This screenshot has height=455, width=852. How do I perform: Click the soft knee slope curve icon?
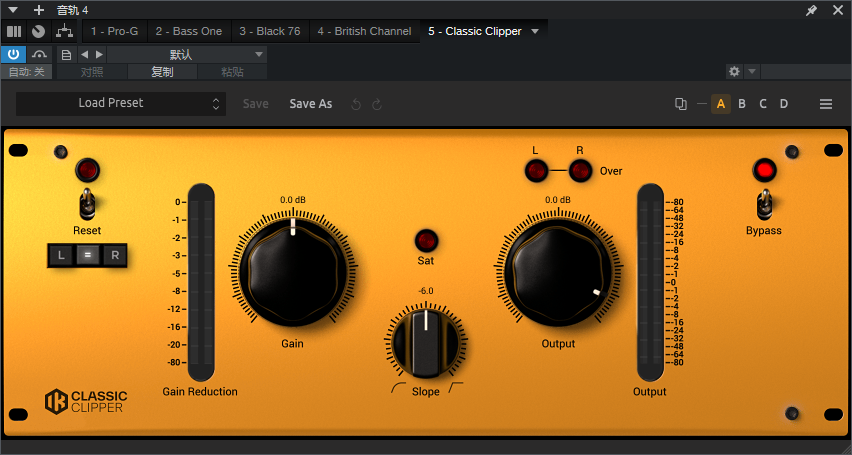click(x=398, y=388)
